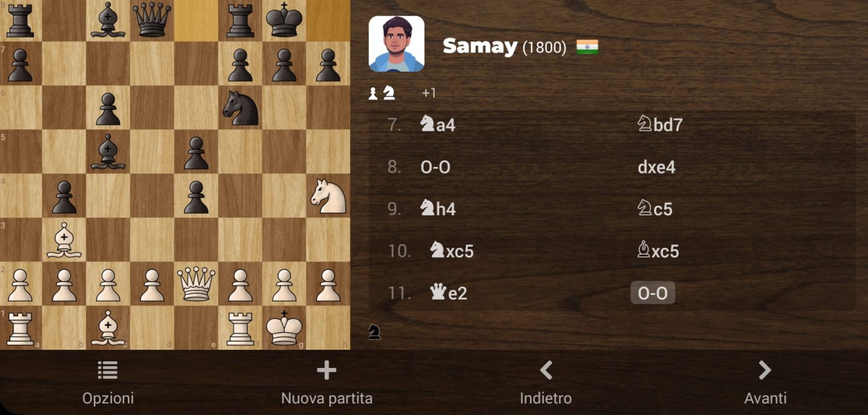This screenshot has width=868, height=415.
Task: Jump to move 10 Bxc5
Action: [x=658, y=251]
